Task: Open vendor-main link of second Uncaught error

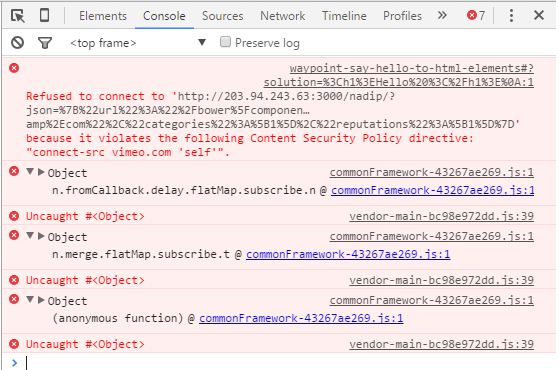Action: pyautogui.click(x=441, y=280)
